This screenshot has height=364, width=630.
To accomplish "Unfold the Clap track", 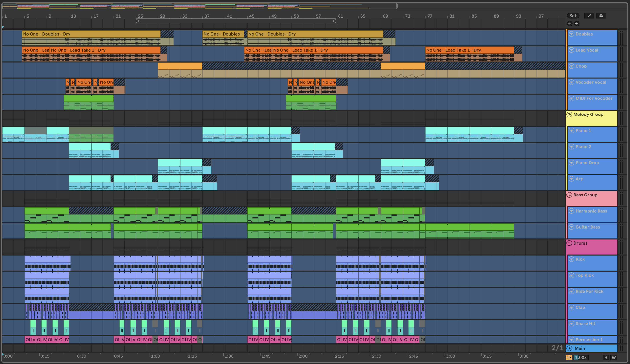I will tap(572, 308).
